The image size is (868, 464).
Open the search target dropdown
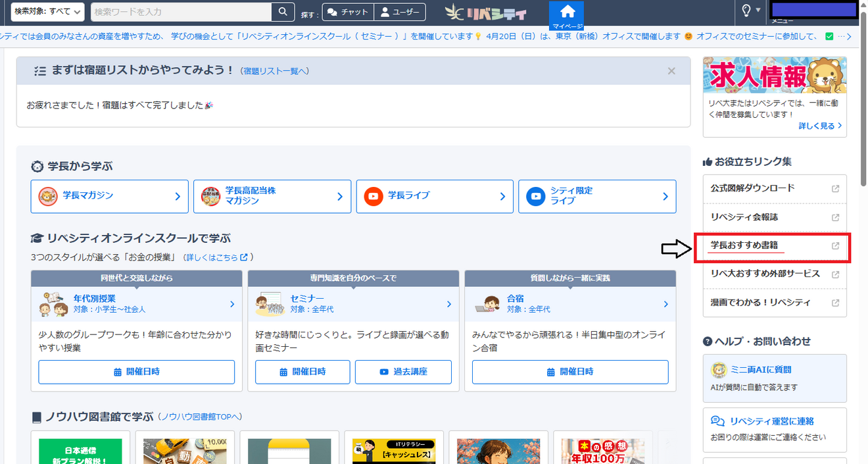point(47,12)
